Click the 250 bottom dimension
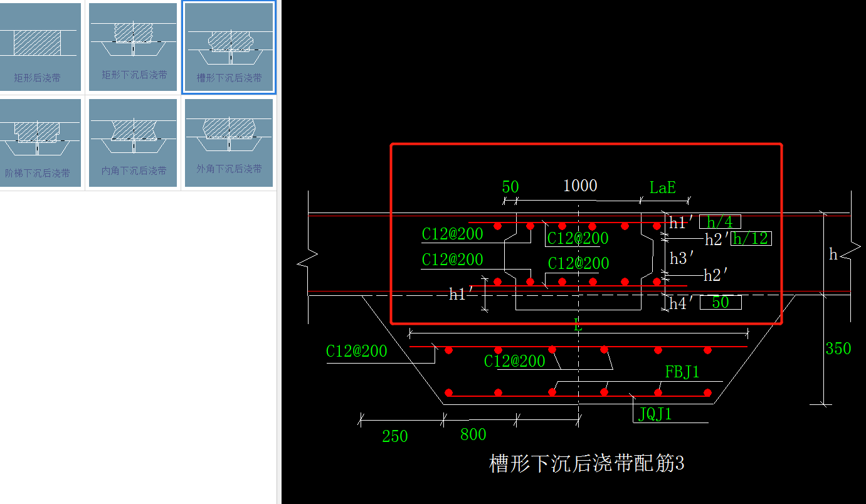This screenshot has height=504, width=866. 395,436
